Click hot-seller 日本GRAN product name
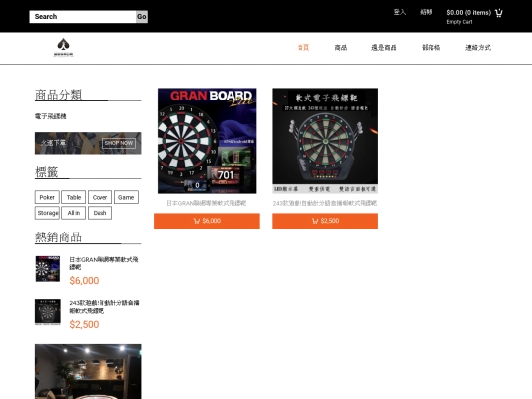 pos(103,263)
